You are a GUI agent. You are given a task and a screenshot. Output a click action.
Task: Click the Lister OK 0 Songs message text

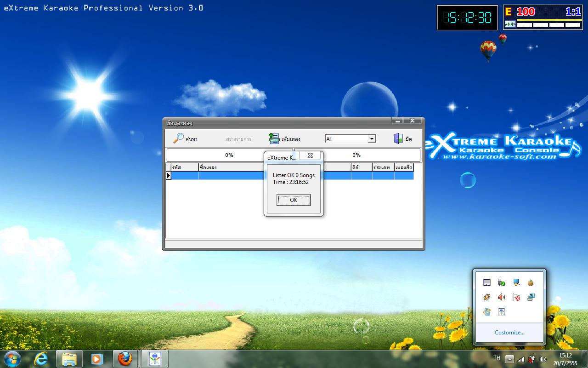coord(294,175)
